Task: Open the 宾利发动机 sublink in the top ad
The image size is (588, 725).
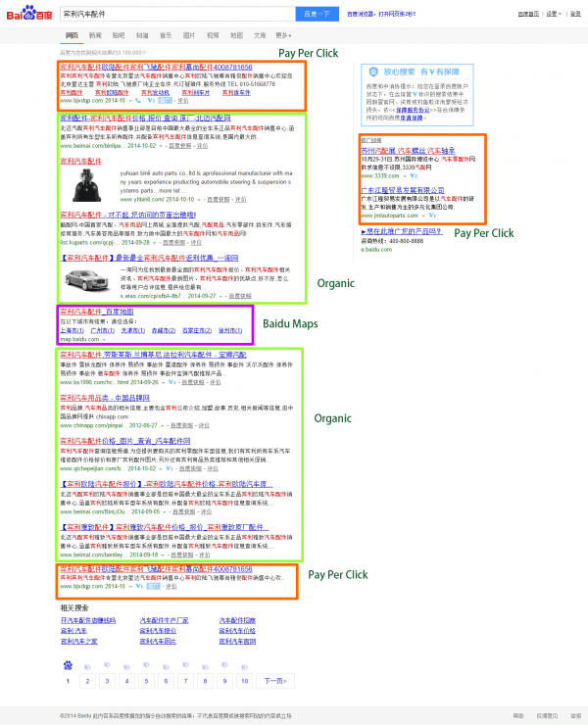Action: 155,93
